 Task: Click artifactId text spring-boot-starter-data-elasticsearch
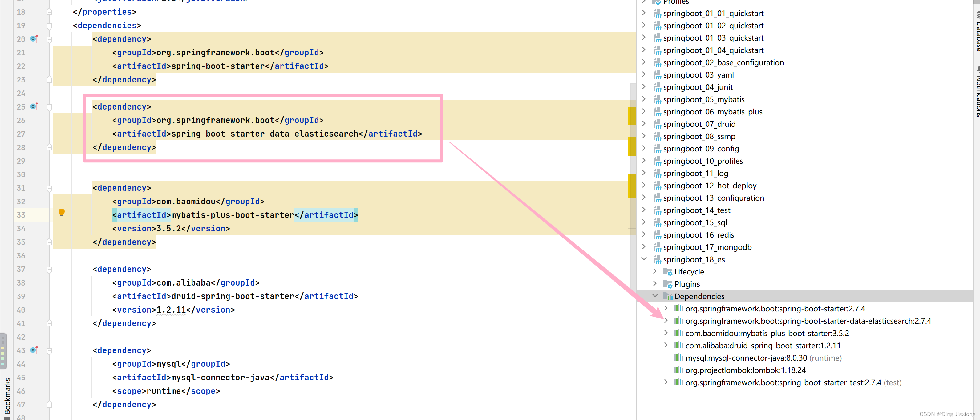click(x=265, y=134)
